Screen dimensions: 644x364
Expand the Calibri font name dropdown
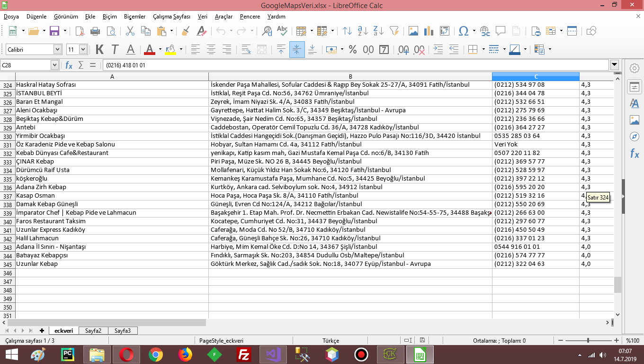coord(57,49)
